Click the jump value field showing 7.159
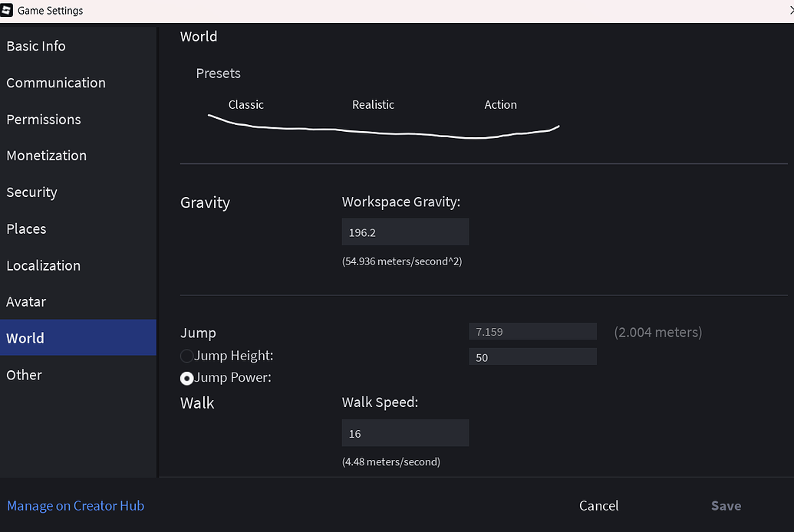Image resolution: width=794 pixels, height=532 pixels. point(532,332)
